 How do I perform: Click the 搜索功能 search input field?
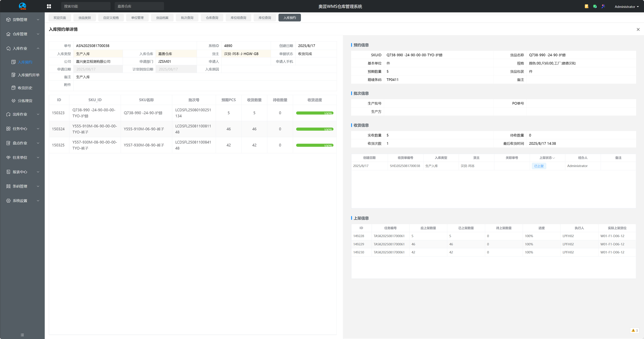coord(86,6)
